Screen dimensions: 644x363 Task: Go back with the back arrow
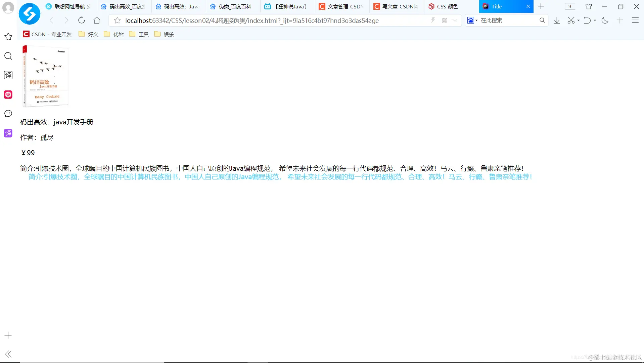(x=51, y=21)
